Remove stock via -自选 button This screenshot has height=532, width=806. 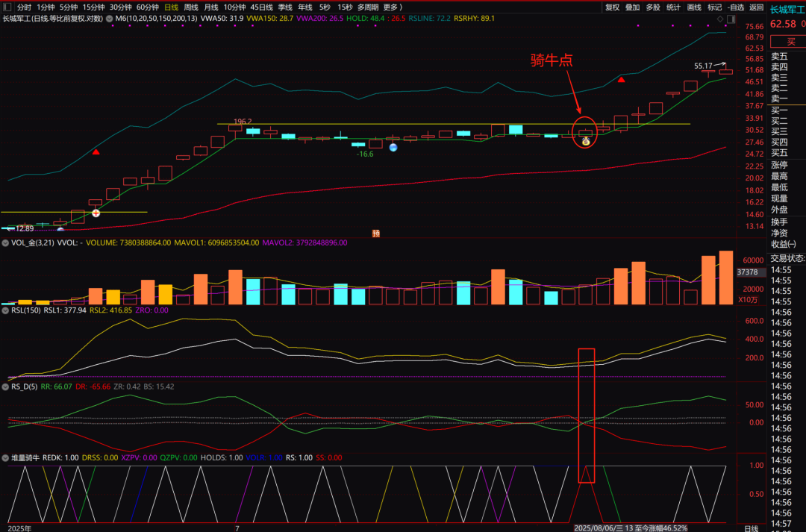point(736,7)
